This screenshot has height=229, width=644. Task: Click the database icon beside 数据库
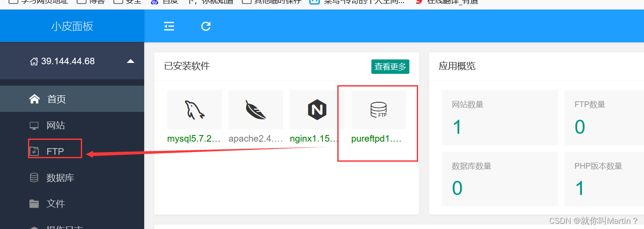click(x=34, y=178)
